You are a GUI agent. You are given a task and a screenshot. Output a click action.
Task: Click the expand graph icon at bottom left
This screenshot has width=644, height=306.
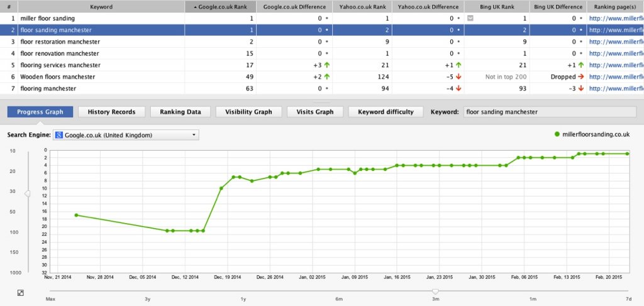[x=21, y=292]
